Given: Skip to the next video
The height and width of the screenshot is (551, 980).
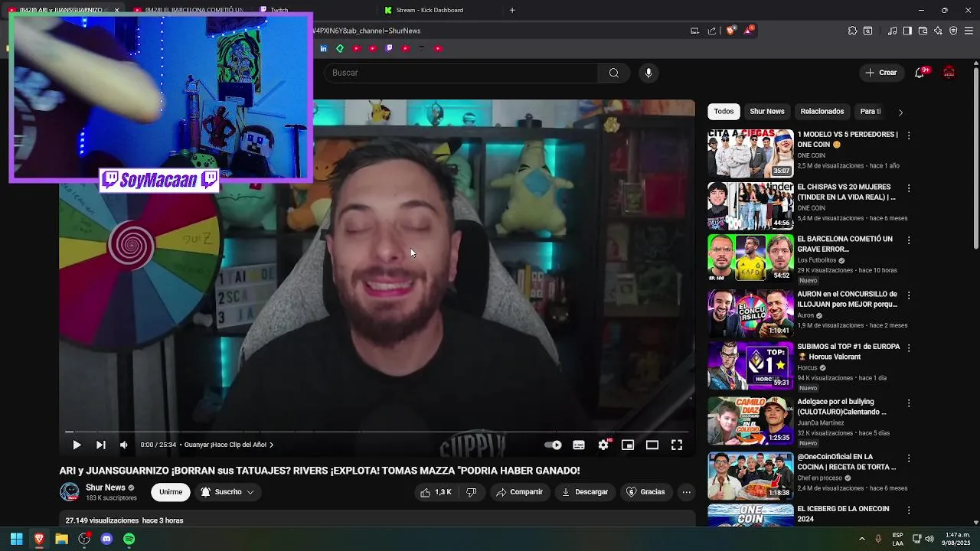Looking at the screenshot, I should [100, 445].
